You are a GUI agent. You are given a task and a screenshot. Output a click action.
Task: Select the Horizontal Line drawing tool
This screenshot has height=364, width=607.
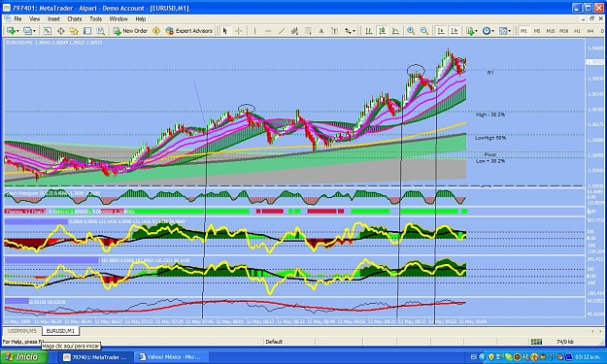click(268, 31)
